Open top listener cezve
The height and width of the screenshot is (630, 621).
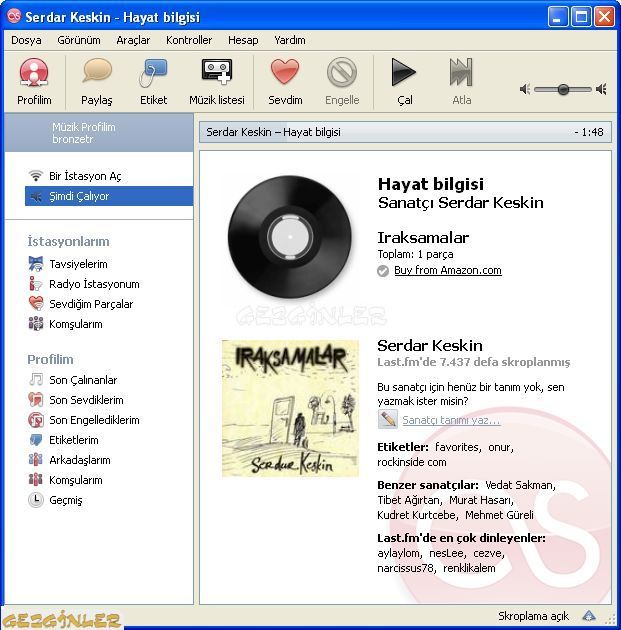click(x=487, y=554)
